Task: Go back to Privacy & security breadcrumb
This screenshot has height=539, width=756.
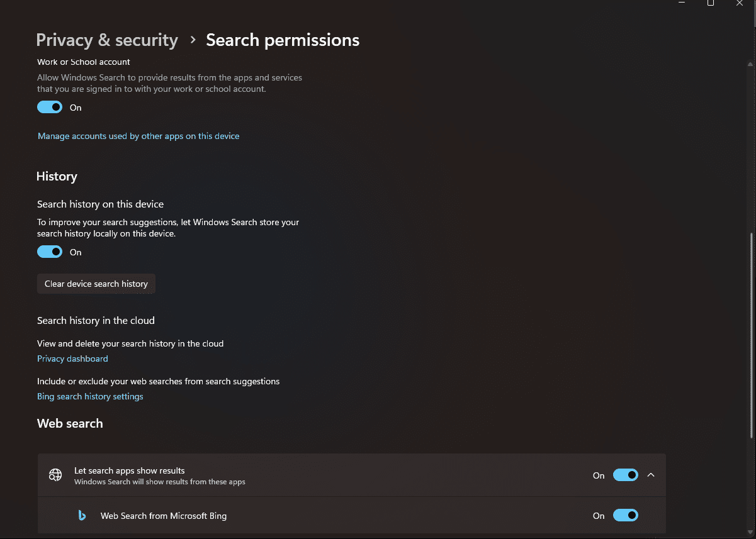Action: point(107,40)
